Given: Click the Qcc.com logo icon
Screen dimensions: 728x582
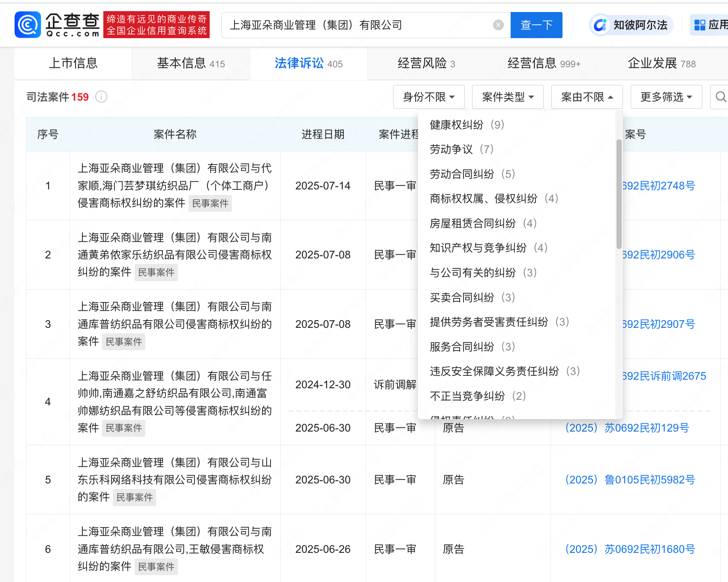Looking at the screenshot, I should tap(28, 25).
